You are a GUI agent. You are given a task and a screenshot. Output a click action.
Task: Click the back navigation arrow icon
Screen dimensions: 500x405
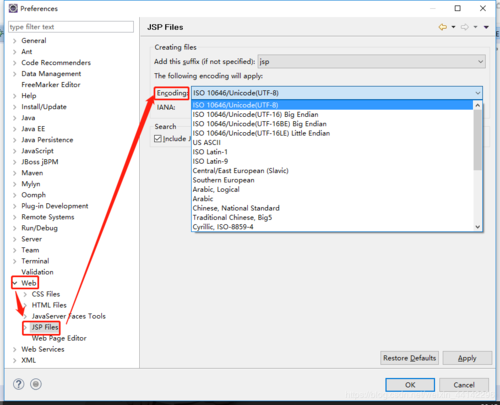coord(442,27)
